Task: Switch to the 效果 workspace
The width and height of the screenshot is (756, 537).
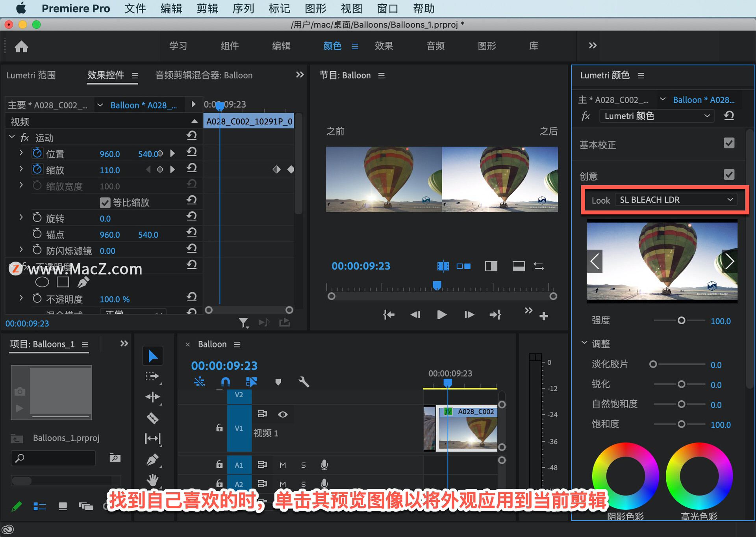Action: click(384, 46)
